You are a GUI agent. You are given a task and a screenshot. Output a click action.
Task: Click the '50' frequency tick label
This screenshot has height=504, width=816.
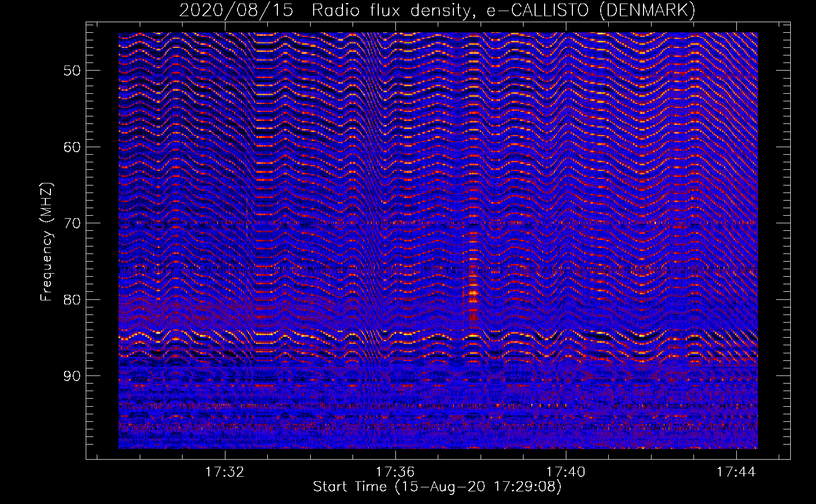coord(72,71)
